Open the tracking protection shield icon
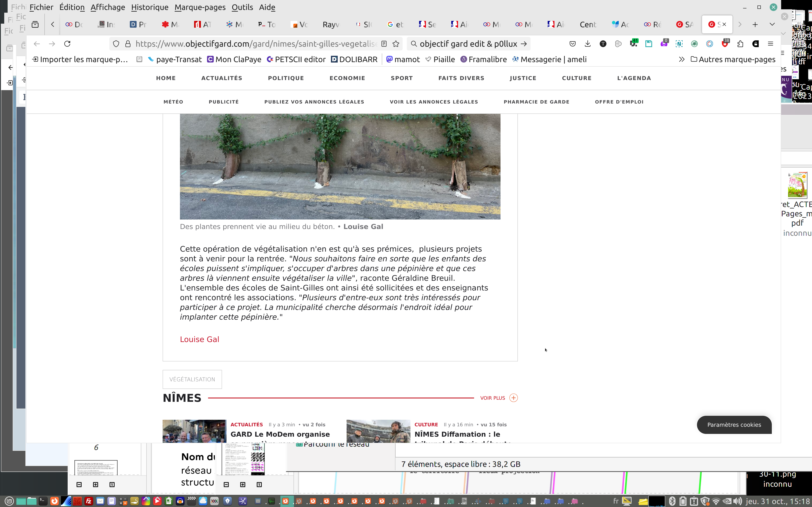This screenshot has height=507, width=812. coord(116,44)
